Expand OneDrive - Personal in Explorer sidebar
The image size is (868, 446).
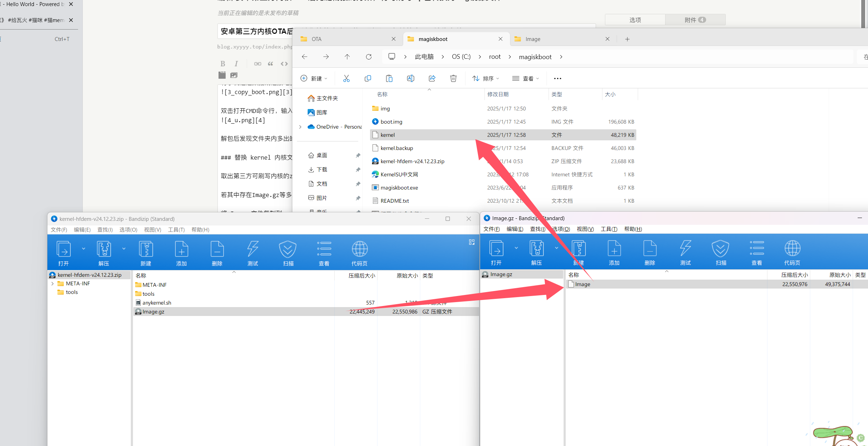click(x=300, y=127)
